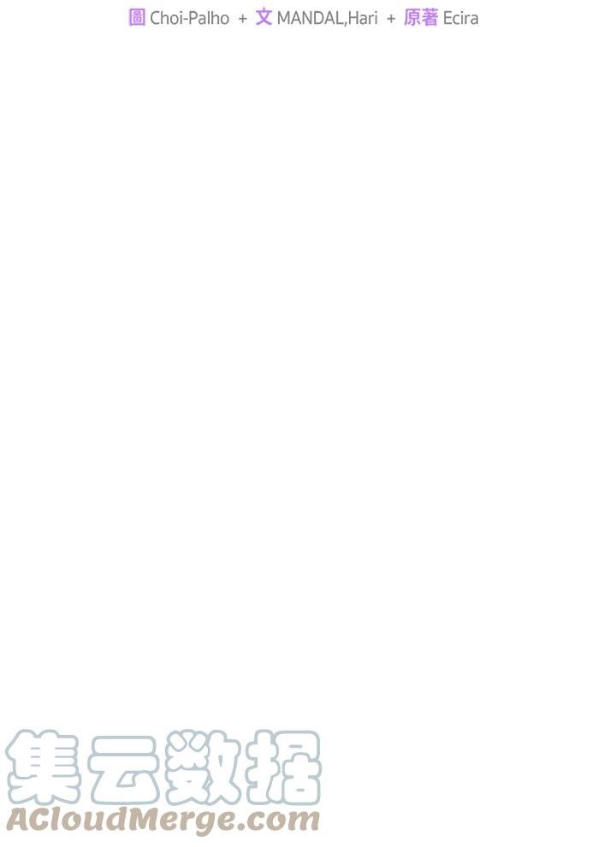Select the MANDAL writer name
This screenshot has height=847, width=616.
[311, 18]
